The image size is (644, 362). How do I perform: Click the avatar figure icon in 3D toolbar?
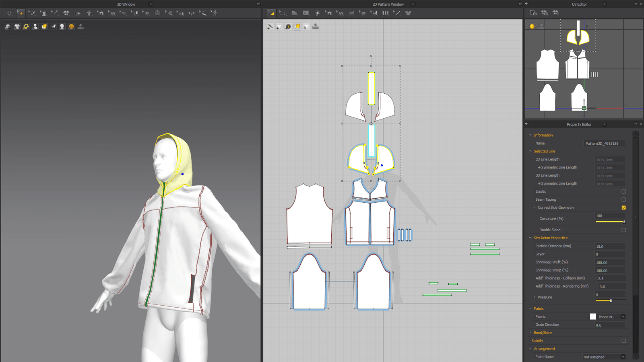[89, 13]
